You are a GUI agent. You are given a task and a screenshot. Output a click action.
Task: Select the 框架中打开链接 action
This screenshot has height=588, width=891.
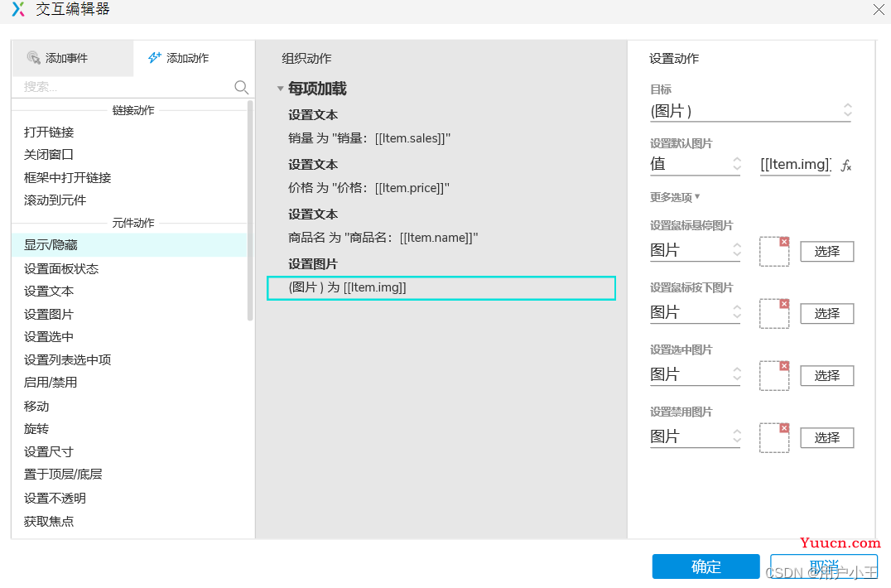click(x=68, y=178)
